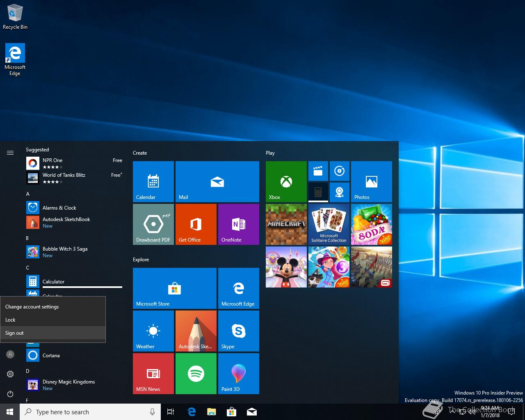Screen dimensions: 525x420
Task: Open the Recycle Bin desktop icon
Action: [x=15, y=17]
